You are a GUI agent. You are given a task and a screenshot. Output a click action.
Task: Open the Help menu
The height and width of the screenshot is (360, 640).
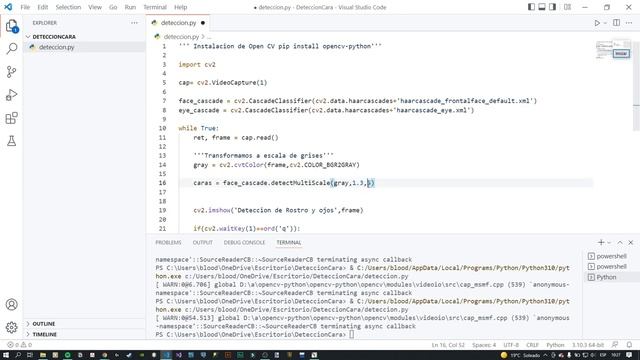[180, 7]
